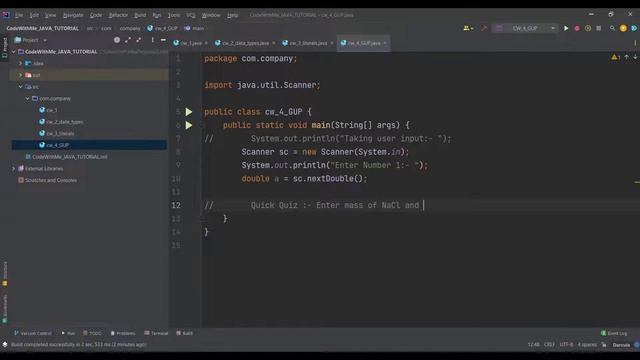Switch to cw_2_data_types.java tab
Viewport: 640px width, 360px height.
(x=245, y=43)
